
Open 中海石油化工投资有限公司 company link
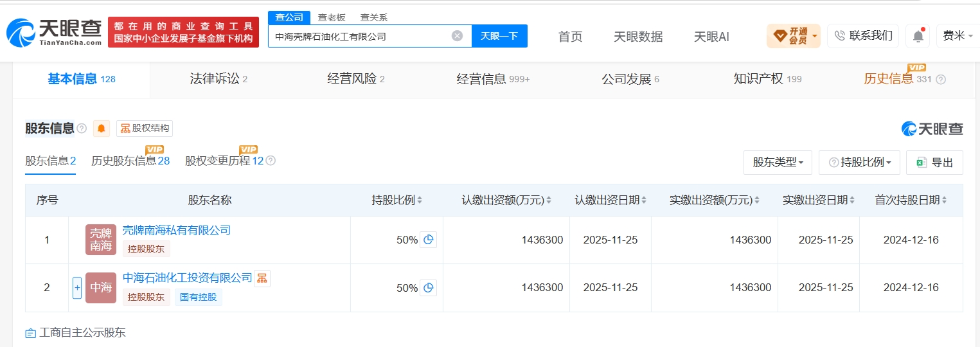coord(188,278)
